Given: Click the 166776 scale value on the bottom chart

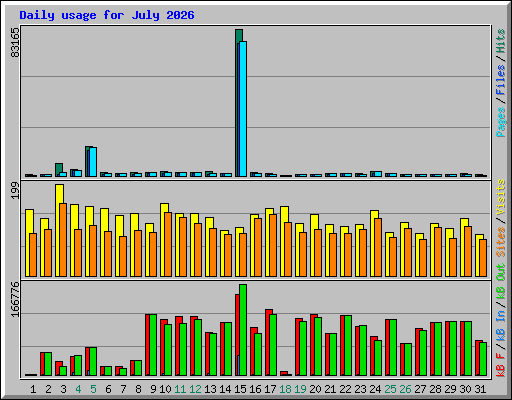Looking at the screenshot, I should coord(16,299).
